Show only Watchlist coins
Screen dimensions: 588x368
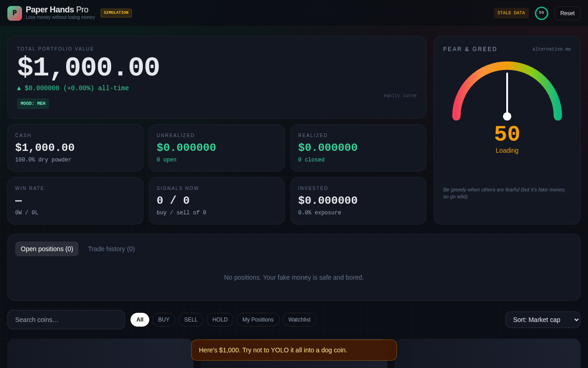pos(300,320)
